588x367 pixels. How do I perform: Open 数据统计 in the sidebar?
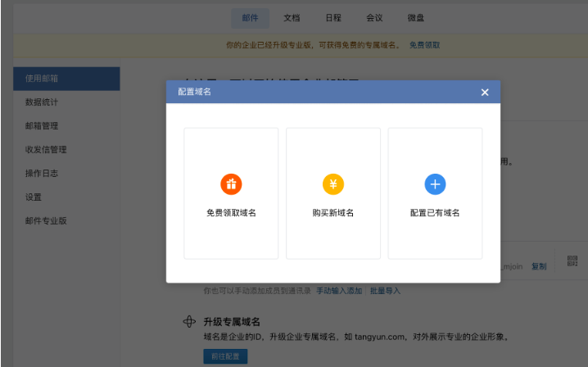(x=41, y=102)
